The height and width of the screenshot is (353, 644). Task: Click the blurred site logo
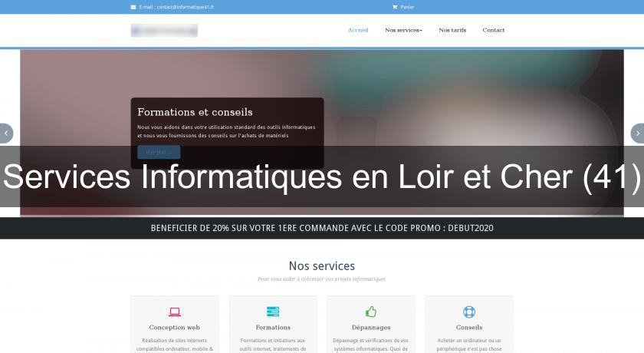164,31
